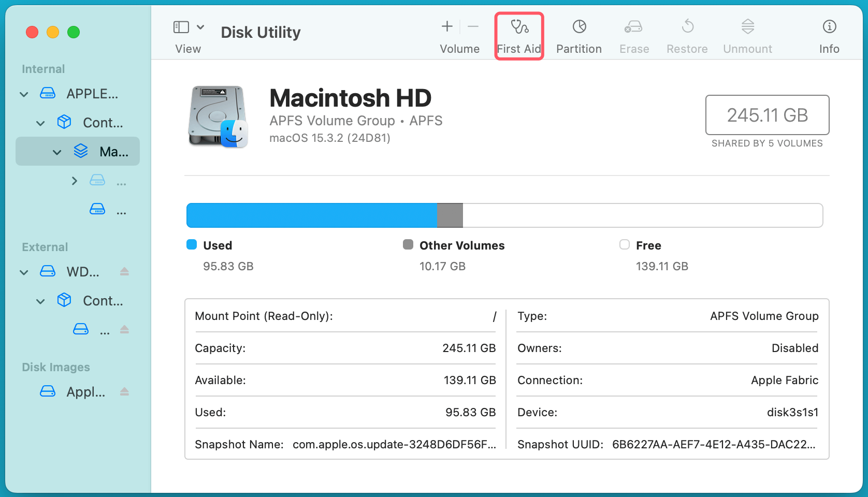Open the Partition tool
Screen dimensions: 868x497
[578, 35]
